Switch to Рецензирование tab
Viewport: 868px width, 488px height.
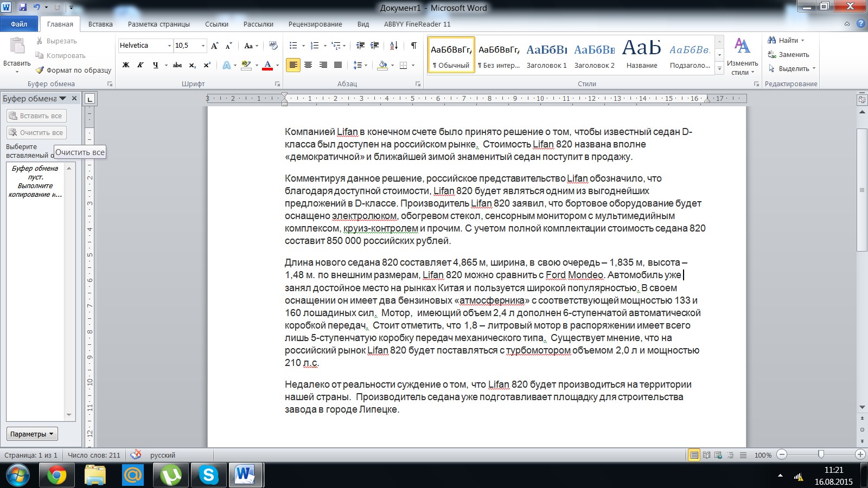[315, 24]
